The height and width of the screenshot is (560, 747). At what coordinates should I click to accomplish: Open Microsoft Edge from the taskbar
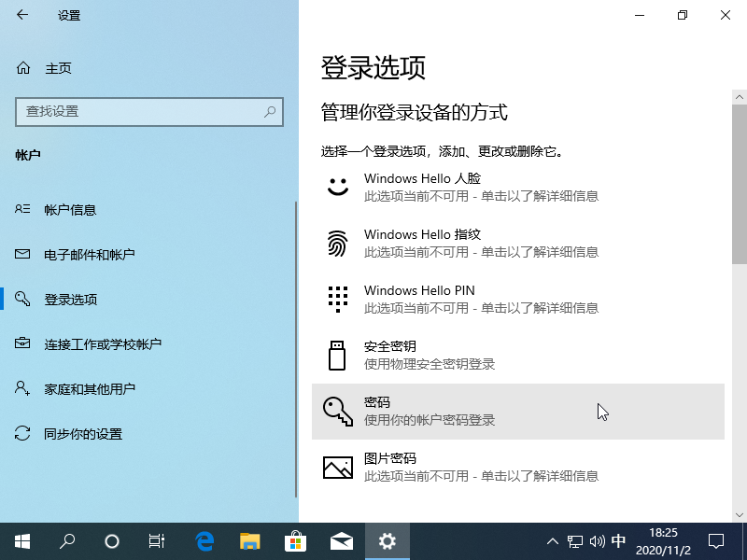click(x=204, y=540)
